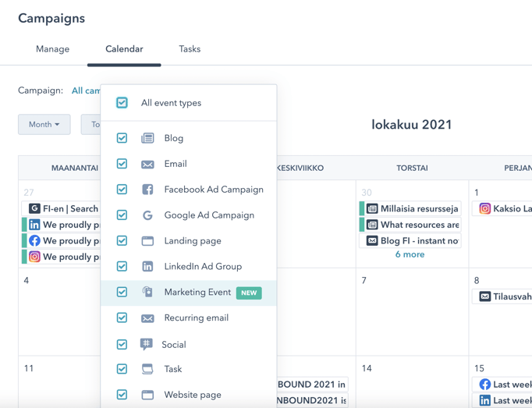Open the Blog FI - instant email event
Screen dimensions: 532x408
[x=410, y=240]
